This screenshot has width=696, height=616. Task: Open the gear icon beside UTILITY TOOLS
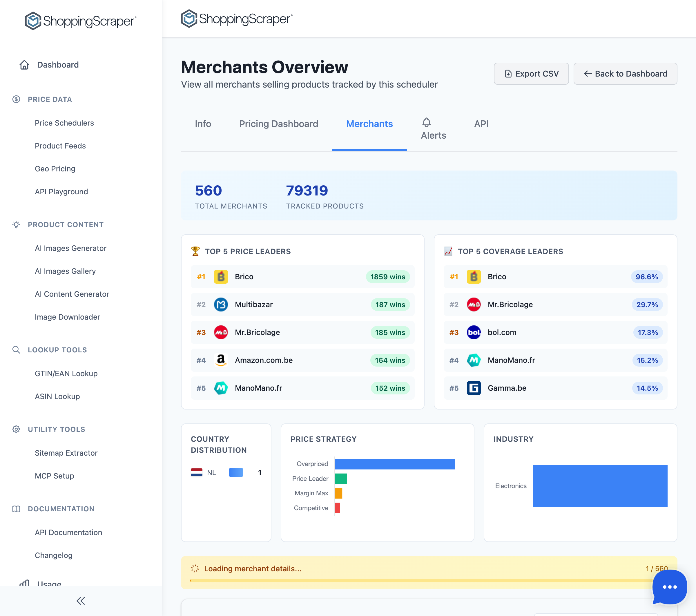coord(16,430)
